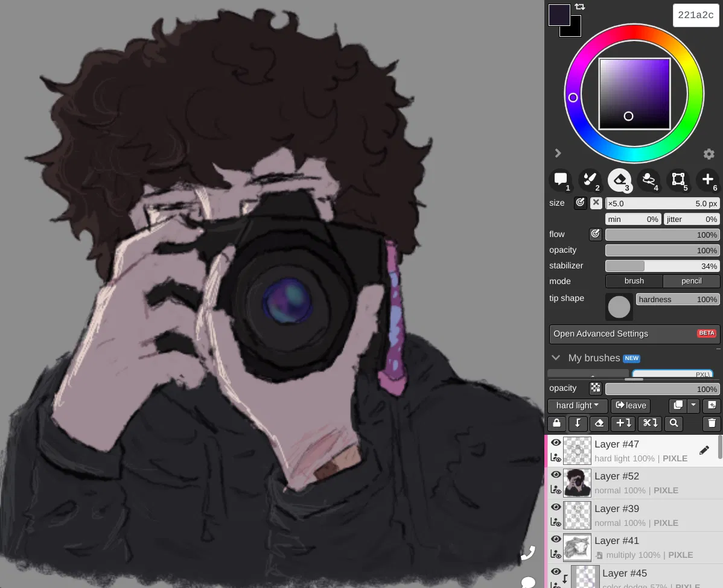Open the duplicate layer options arrow

coord(693,405)
